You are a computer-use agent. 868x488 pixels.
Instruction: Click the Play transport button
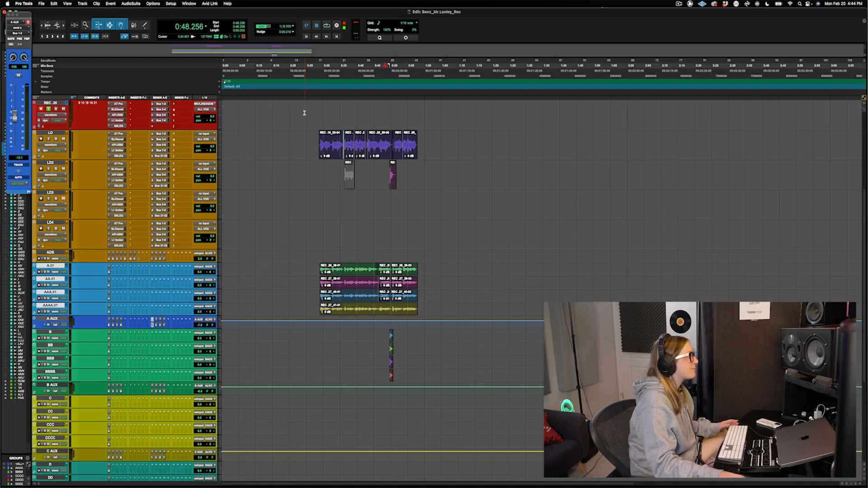pyautogui.click(x=326, y=25)
